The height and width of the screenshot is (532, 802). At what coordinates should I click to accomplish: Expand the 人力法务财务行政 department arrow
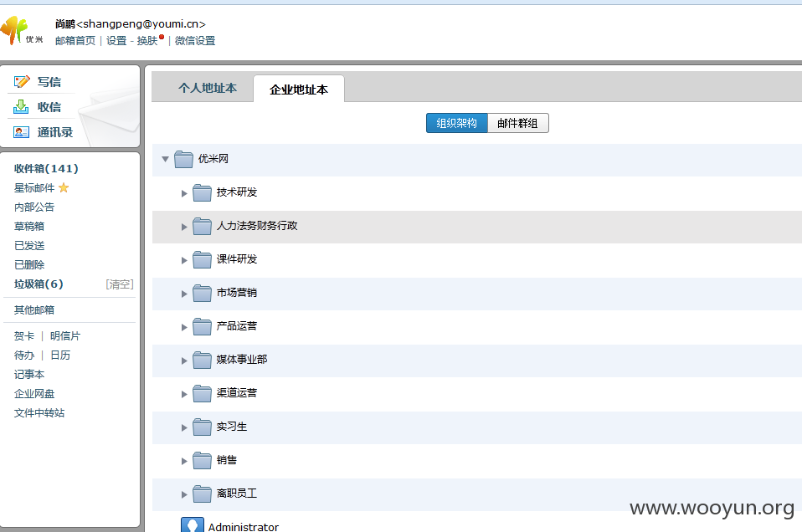coord(184,227)
